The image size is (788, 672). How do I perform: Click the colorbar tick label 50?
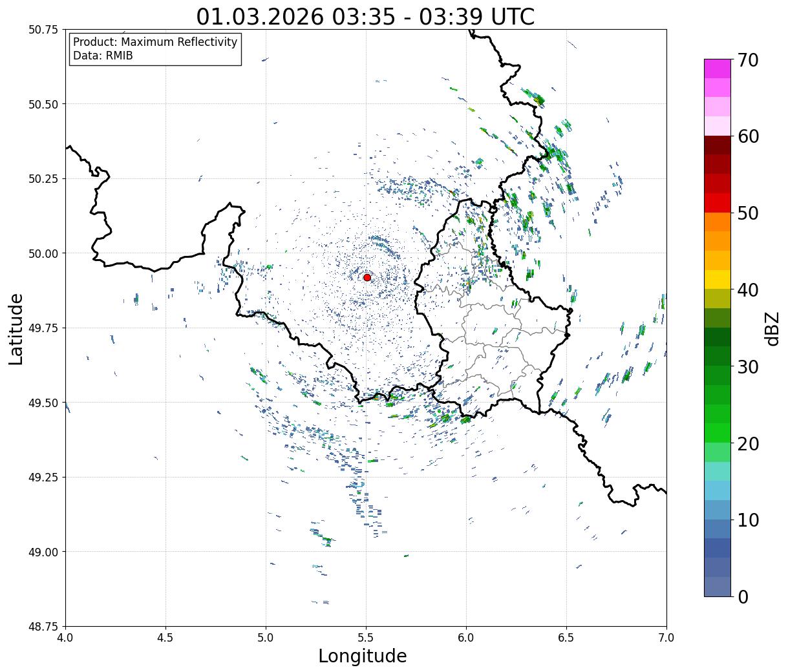pyautogui.click(x=748, y=213)
